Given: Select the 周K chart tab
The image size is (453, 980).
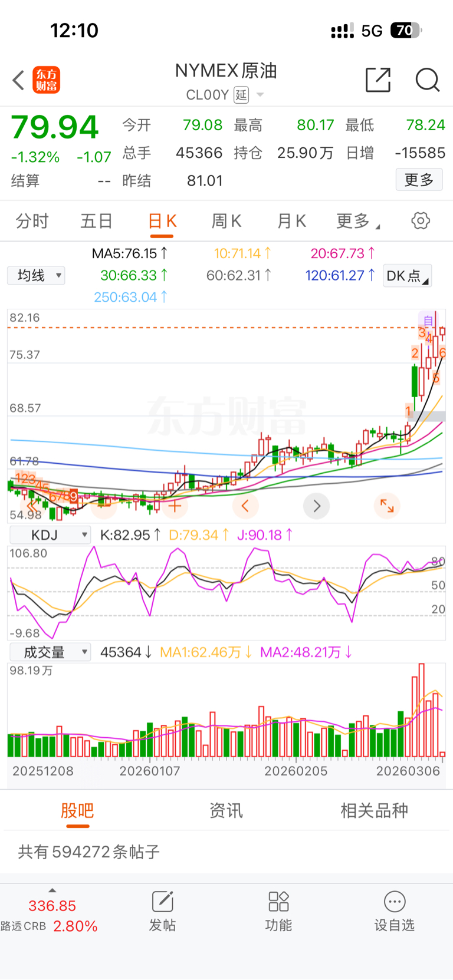Looking at the screenshot, I should (226, 222).
